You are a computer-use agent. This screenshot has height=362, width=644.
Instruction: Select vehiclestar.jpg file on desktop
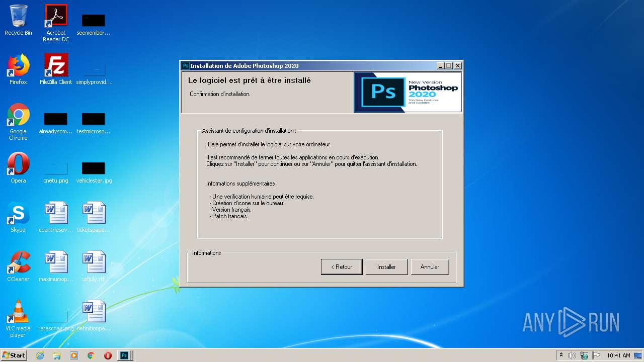pos(94,172)
